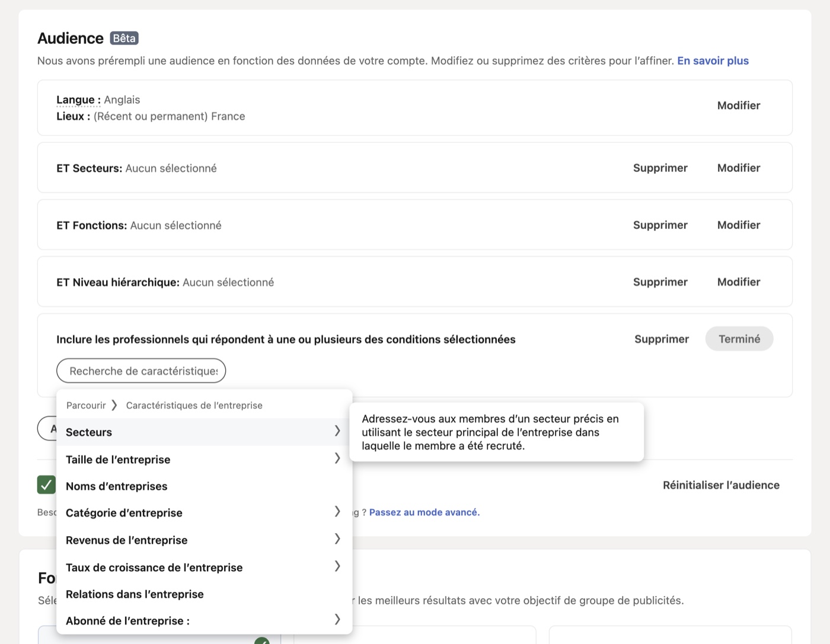Click the Bêta badge next to Audience

point(124,38)
